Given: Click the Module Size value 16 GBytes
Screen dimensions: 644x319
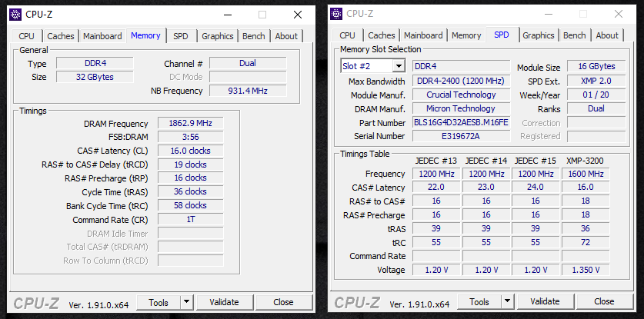Looking at the screenshot, I should pos(596,66).
